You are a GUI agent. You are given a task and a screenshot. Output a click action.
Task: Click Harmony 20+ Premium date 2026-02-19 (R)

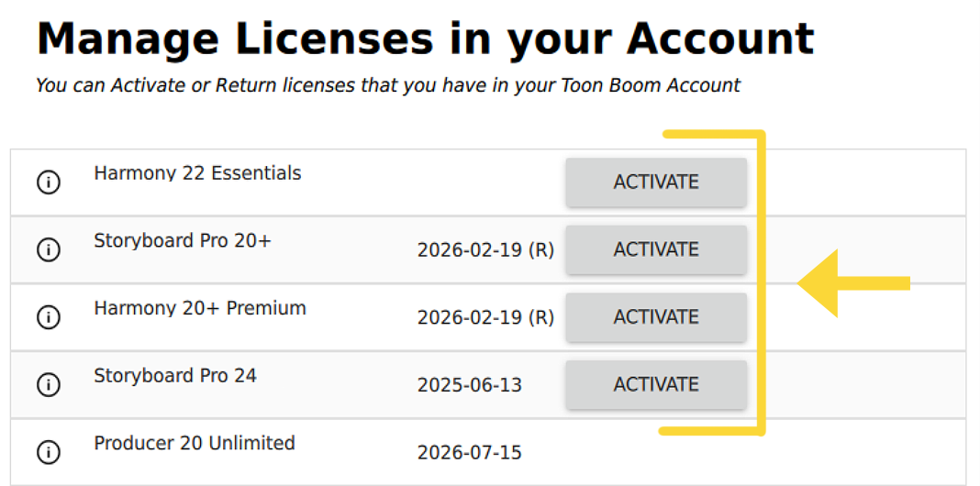click(485, 318)
